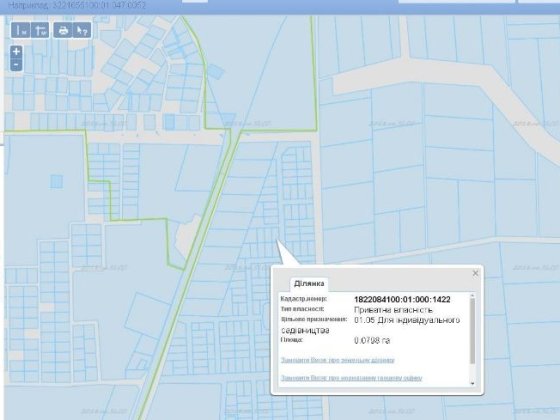This screenshot has width=560, height=420.
Task: Zoom out with the minus button
Action: click(16, 65)
